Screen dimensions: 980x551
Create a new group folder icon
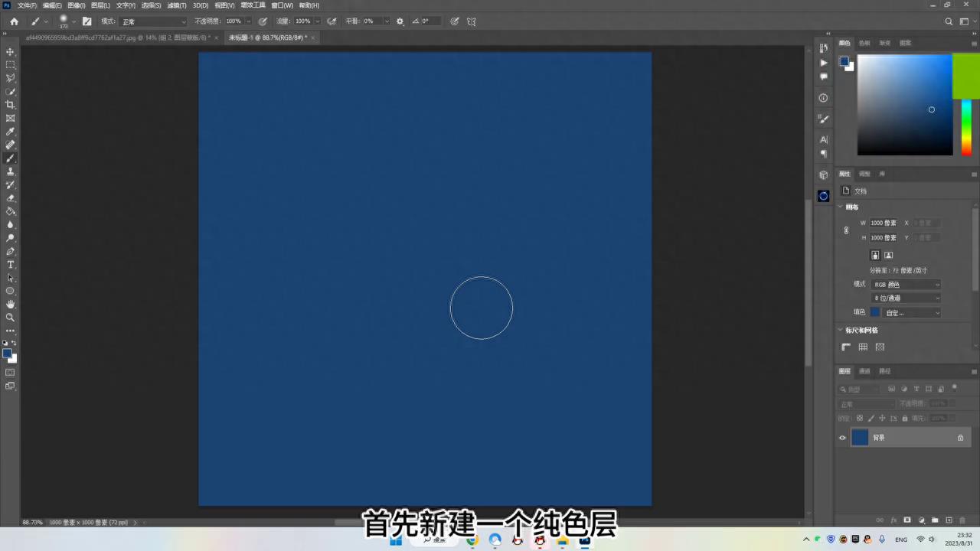(935, 520)
